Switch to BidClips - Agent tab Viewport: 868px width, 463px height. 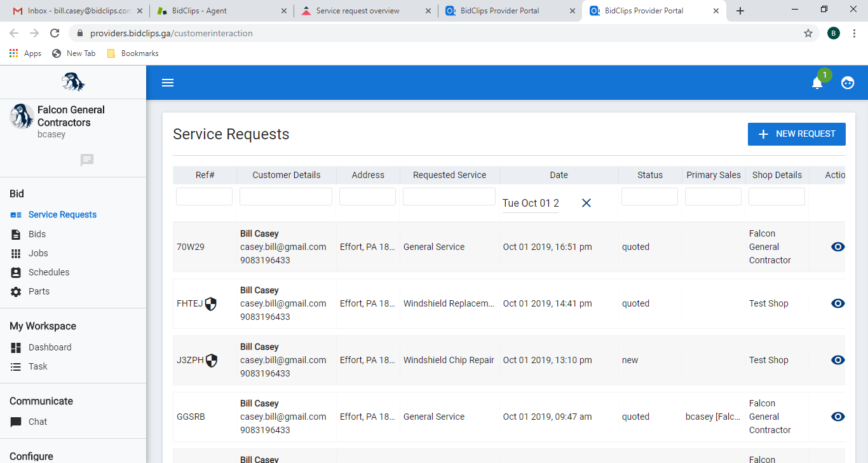pyautogui.click(x=222, y=11)
